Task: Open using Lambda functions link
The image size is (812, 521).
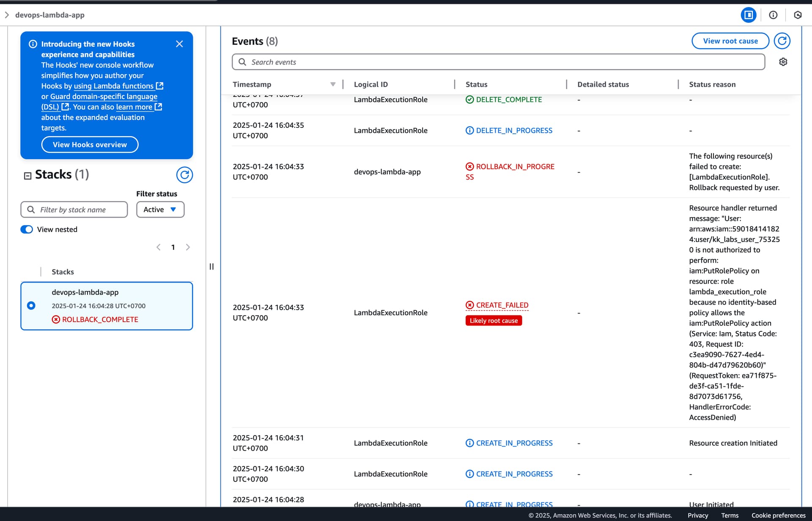Action: pyautogui.click(x=114, y=86)
